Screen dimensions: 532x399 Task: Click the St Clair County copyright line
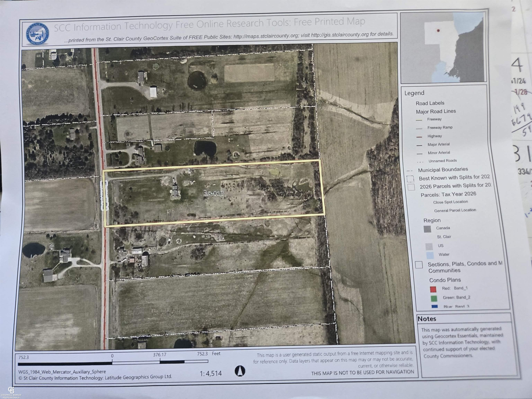click(95, 377)
